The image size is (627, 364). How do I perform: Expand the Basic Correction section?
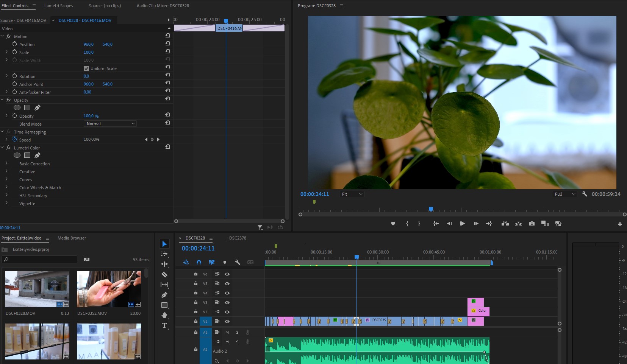(x=6, y=163)
